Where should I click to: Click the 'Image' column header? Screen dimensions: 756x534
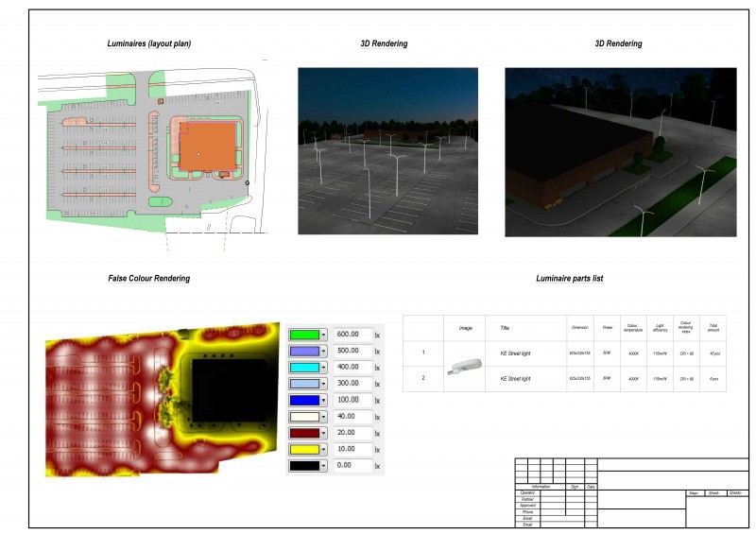click(465, 328)
